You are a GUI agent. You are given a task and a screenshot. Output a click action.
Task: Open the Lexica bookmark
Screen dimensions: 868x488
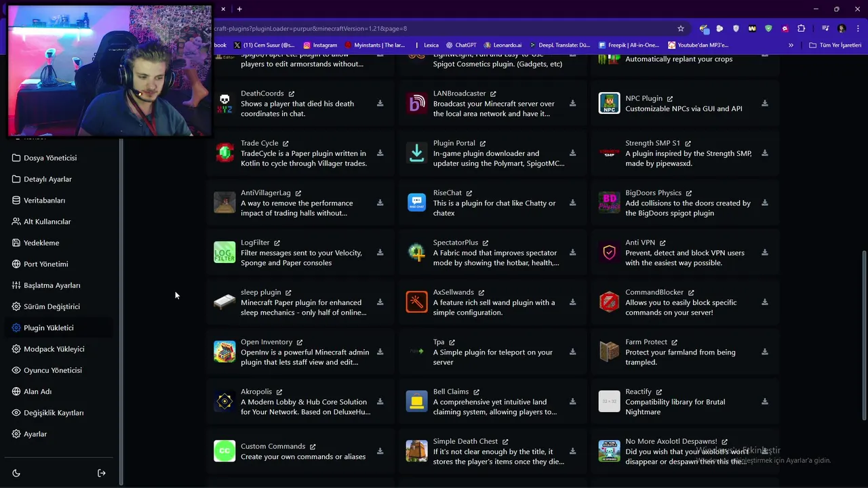[431, 45]
